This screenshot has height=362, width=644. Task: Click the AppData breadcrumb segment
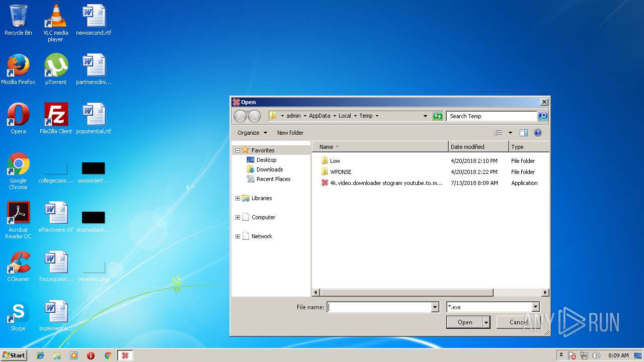coord(319,116)
